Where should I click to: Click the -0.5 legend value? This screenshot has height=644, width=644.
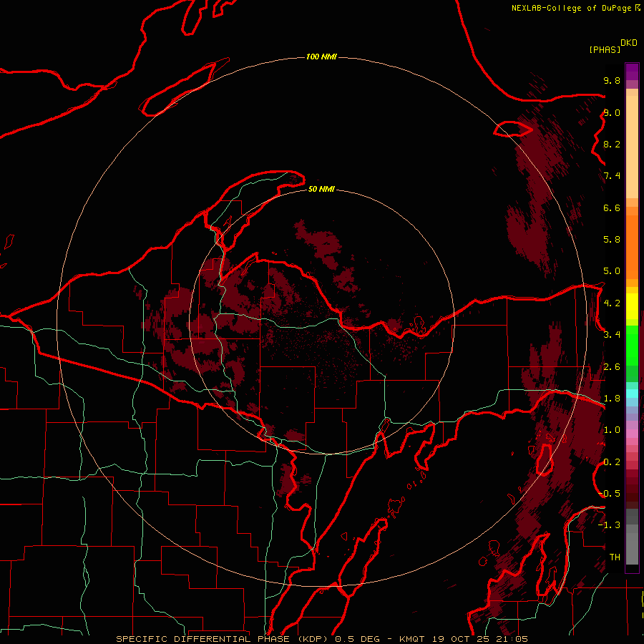tap(609, 494)
